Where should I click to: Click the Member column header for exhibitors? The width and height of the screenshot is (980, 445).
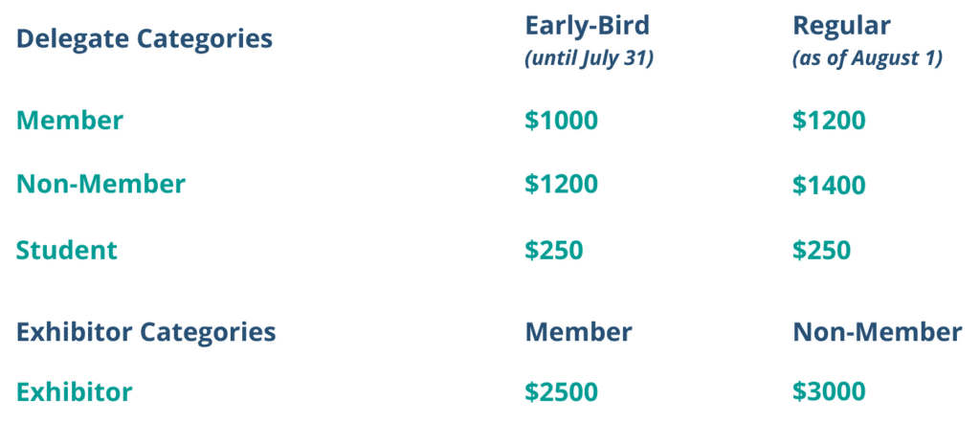coord(578,332)
